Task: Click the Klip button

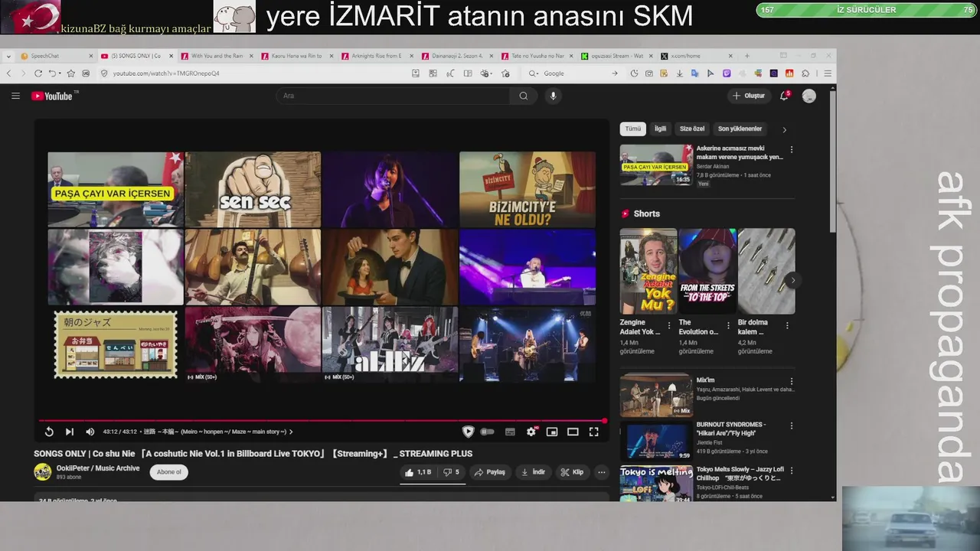Action: tap(573, 472)
